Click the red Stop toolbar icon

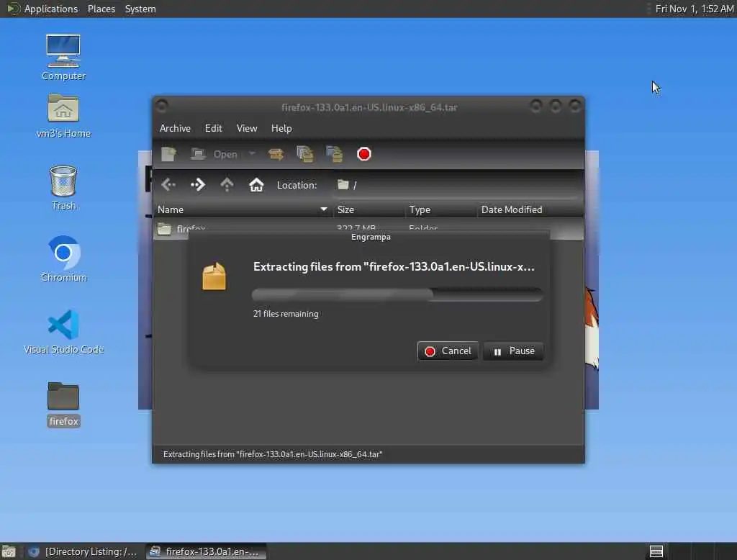(363, 154)
